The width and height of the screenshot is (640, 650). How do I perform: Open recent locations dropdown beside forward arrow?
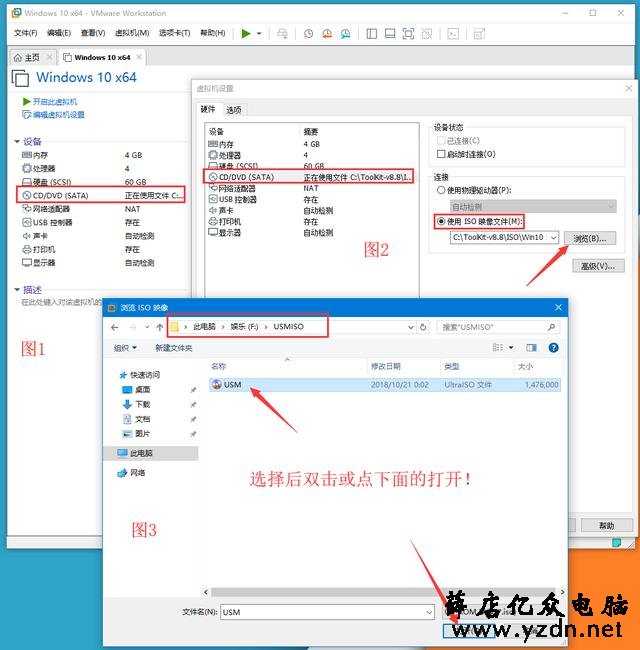point(147,327)
